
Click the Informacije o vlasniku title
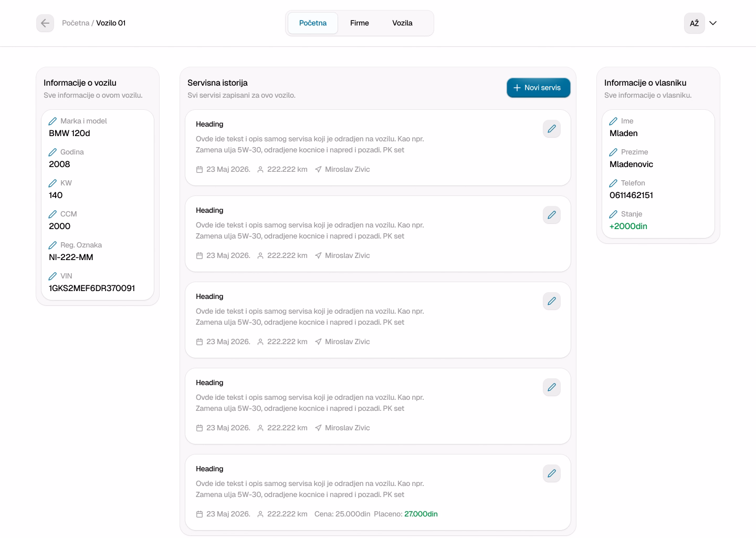pos(645,83)
